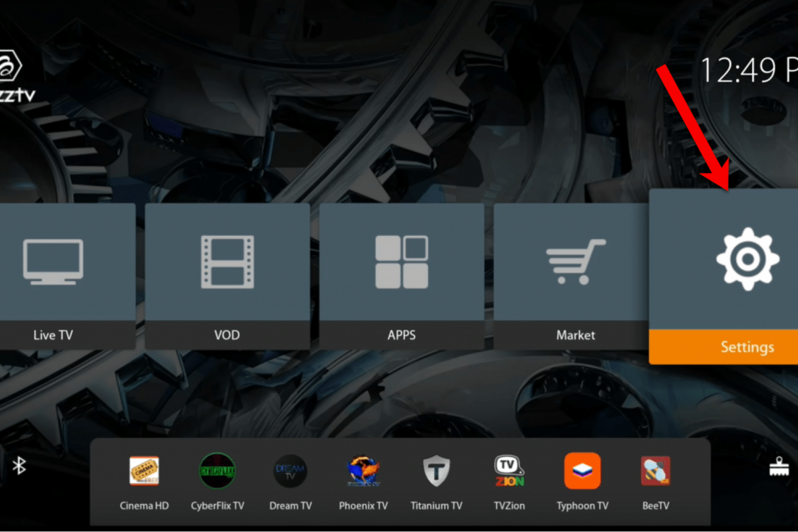The height and width of the screenshot is (532, 798).
Task: Open Bluetooth settings via the Bluetooth icon
Action: pos(20,465)
